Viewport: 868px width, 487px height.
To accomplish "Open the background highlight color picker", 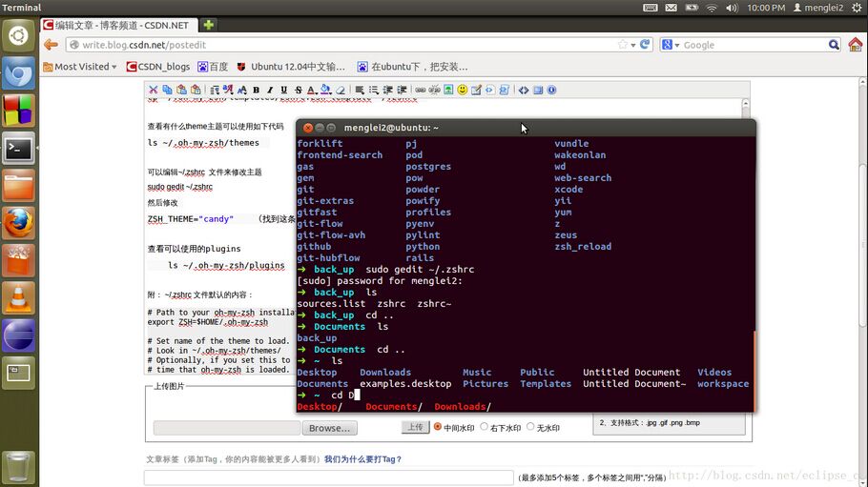I will tap(326, 90).
